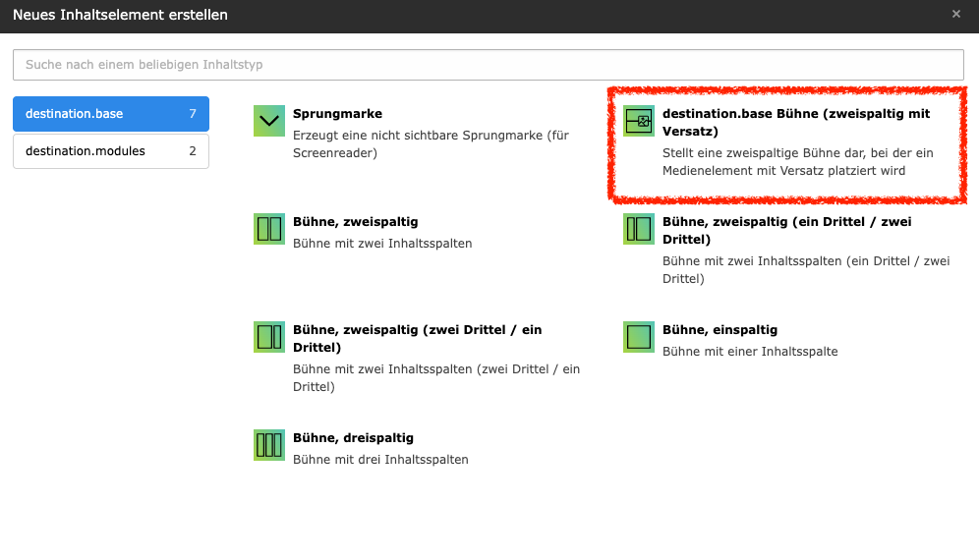Click the description Bühne mit drei Inhaltsspalten
The image size is (979, 560).
pos(380,460)
